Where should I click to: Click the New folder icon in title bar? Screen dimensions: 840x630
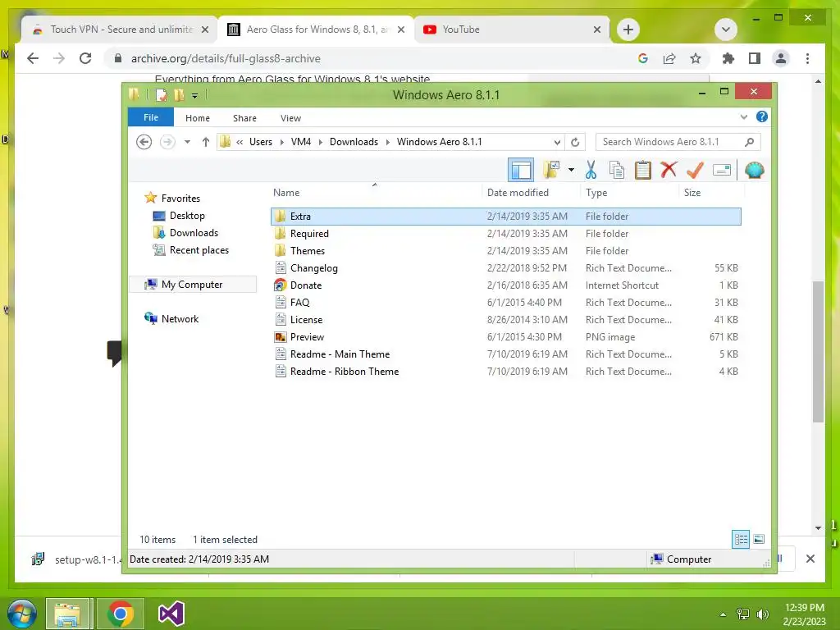[180, 95]
